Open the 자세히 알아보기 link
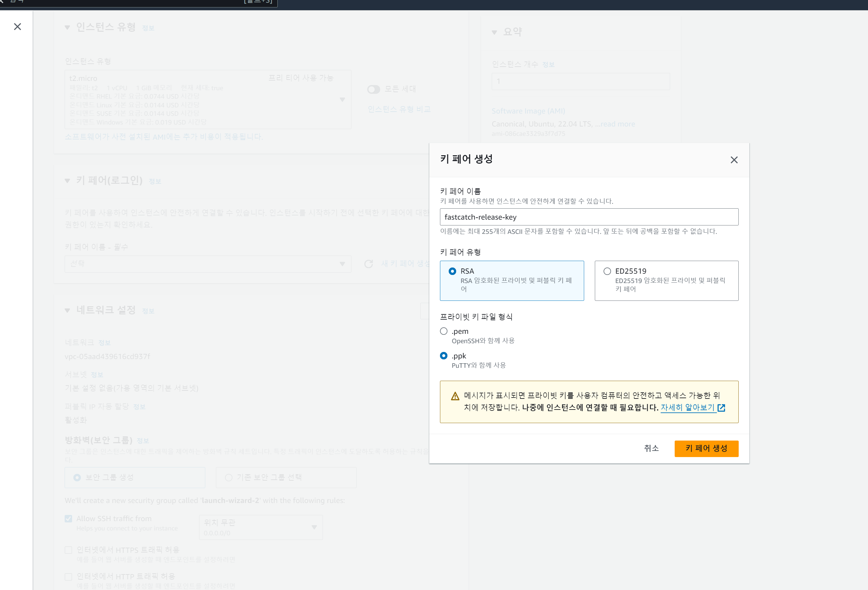868x590 pixels. (x=687, y=408)
